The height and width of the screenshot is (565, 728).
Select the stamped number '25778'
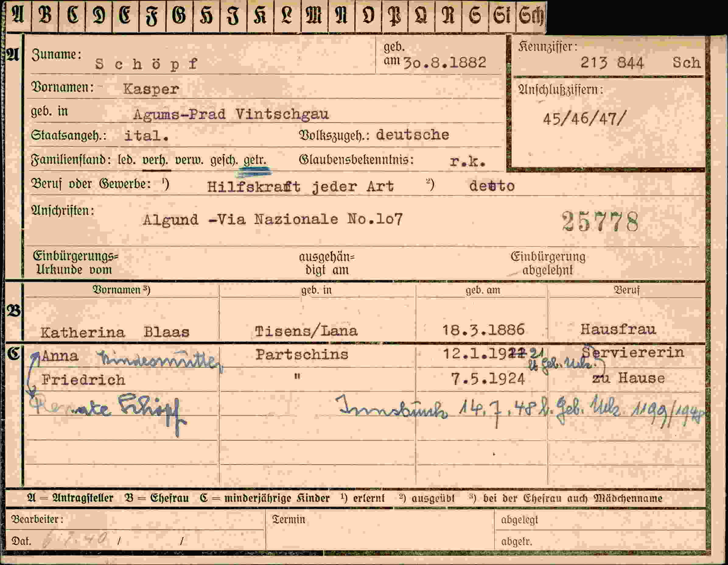point(600,221)
